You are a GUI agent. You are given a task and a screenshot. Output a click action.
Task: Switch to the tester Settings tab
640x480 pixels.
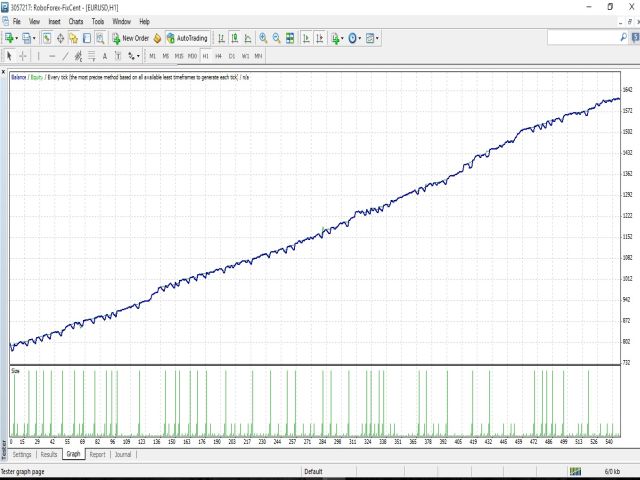22,454
